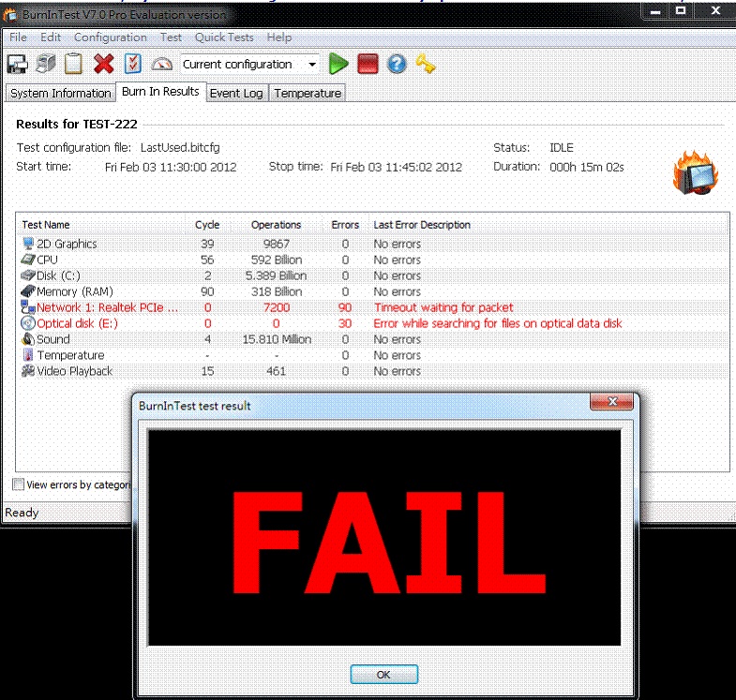Click the clipboard copy toolbar icon

point(73,64)
